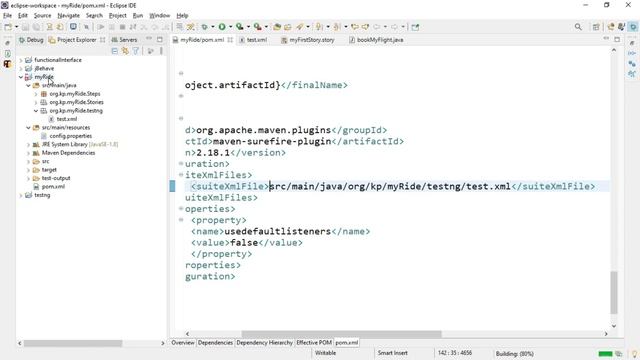This screenshot has width=640, height=360.
Task: Click the Open Perspective icon
Action: click(x=596, y=27)
